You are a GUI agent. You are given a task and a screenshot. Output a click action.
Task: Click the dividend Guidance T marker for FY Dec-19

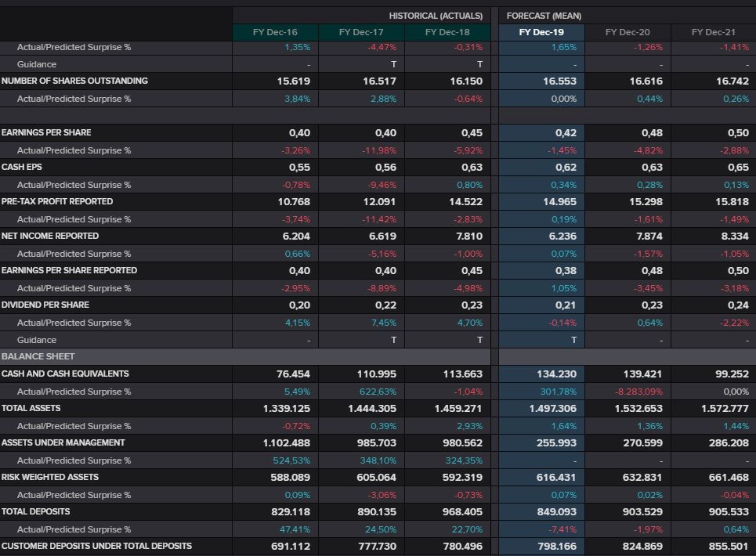pos(573,340)
